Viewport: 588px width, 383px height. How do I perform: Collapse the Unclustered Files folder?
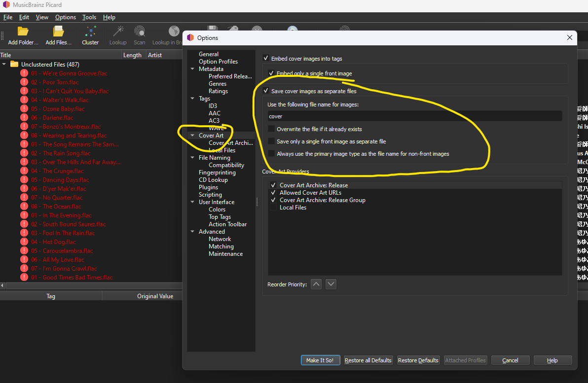coord(4,65)
